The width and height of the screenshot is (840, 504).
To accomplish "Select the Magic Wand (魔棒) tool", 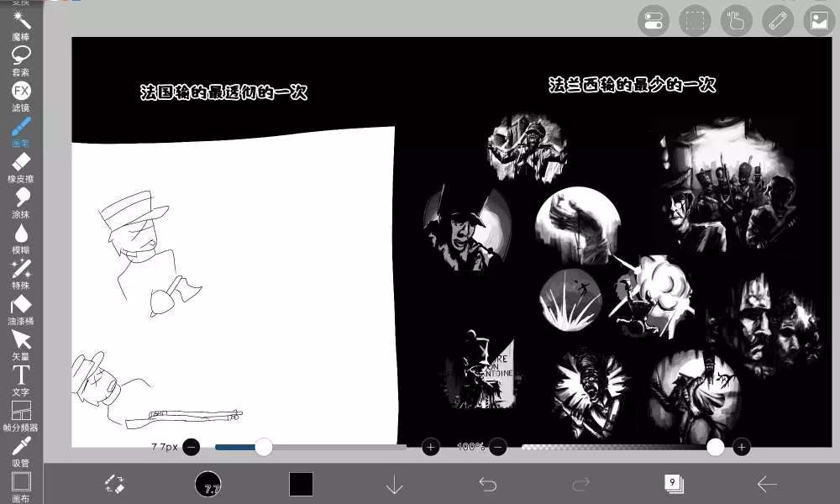I will (21, 25).
